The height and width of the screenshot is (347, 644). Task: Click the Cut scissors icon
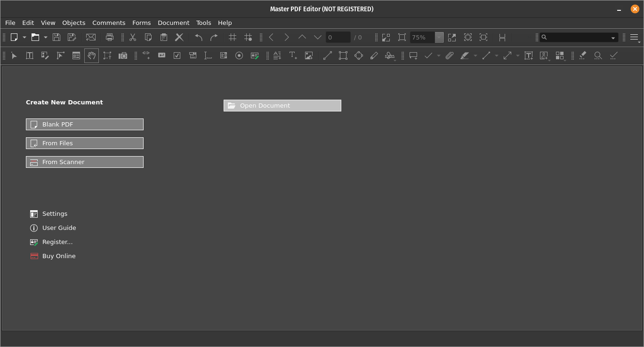click(133, 37)
